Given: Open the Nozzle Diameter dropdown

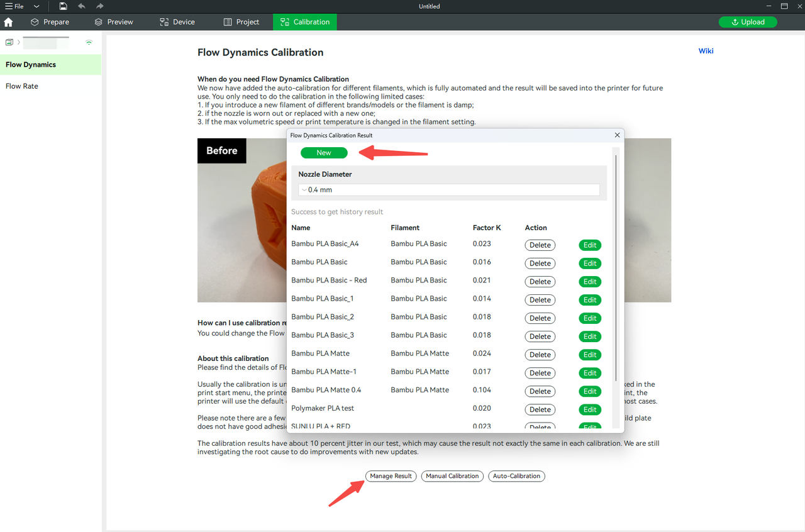Looking at the screenshot, I should tap(449, 189).
